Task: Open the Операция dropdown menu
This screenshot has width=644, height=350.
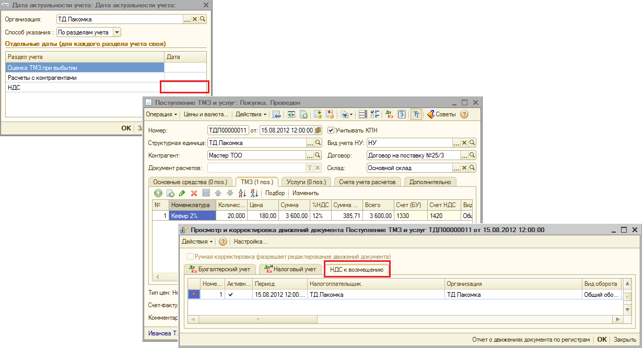Action: click(161, 114)
